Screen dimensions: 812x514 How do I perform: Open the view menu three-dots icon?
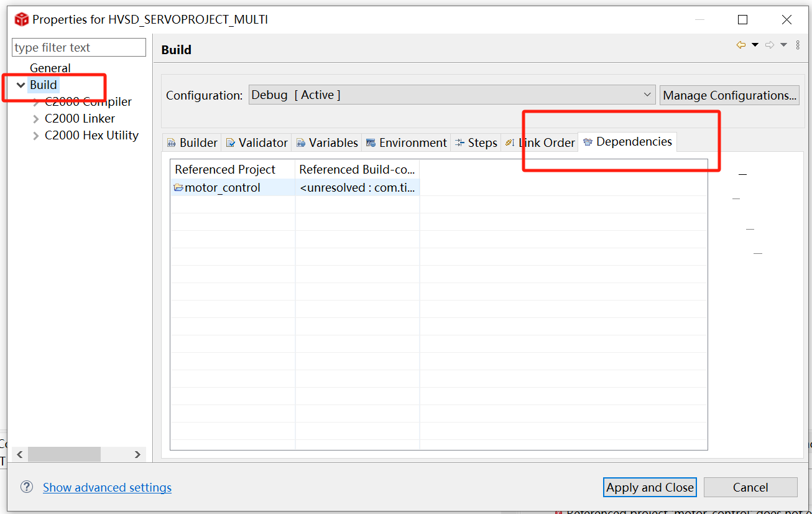coord(798,45)
